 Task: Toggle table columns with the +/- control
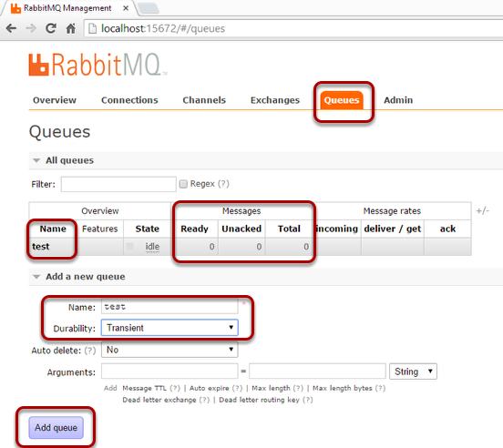(x=482, y=211)
